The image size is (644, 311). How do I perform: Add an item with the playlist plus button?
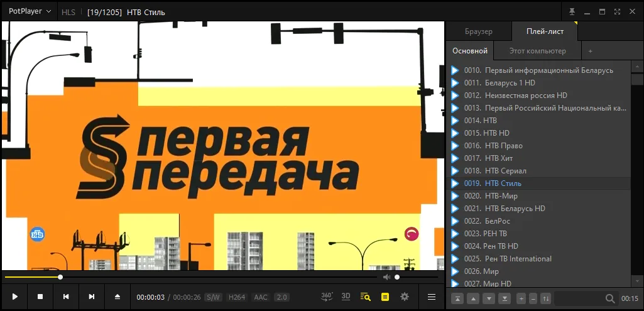coord(521,298)
